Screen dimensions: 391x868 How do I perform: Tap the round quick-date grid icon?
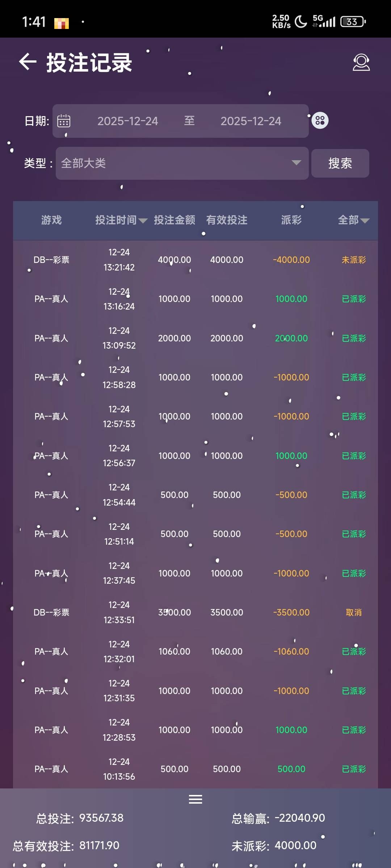tap(320, 120)
